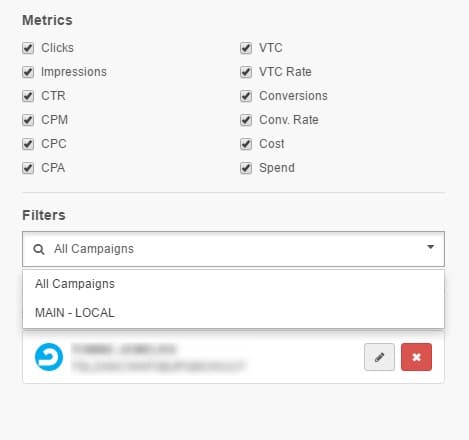Disable the Spend checkbox
Screen dimensions: 469x440
pyautogui.click(x=246, y=168)
